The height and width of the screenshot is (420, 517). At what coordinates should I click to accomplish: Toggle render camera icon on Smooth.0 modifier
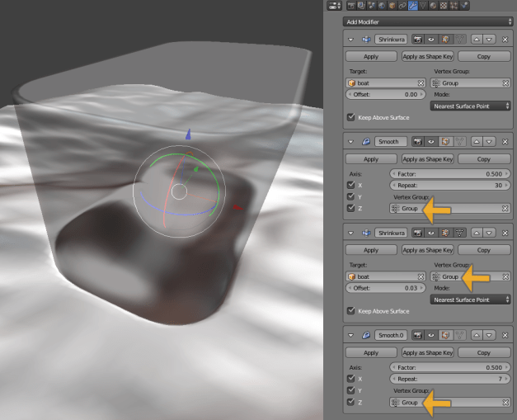point(417,336)
